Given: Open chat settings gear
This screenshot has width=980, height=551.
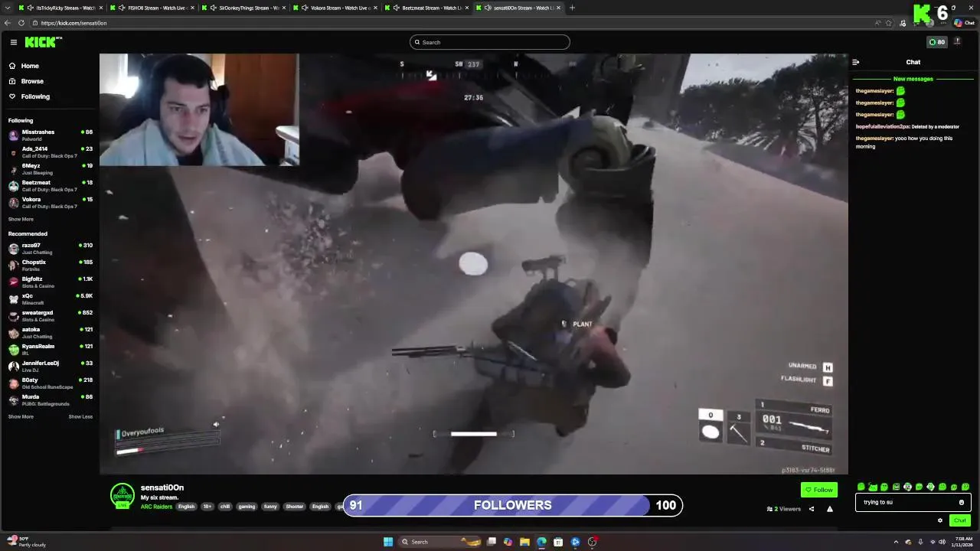Looking at the screenshot, I should [940, 520].
